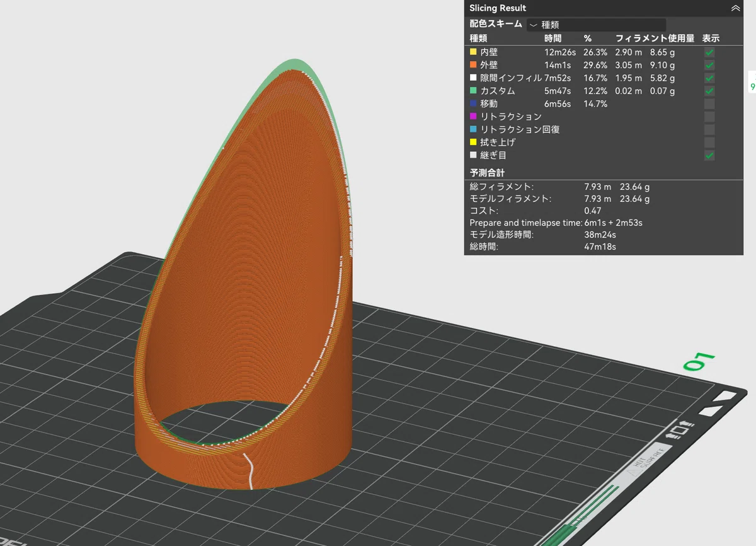Click the magenta リトラクション color swatch
This screenshot has width=756, height=546.
click(x=473, y=117)
